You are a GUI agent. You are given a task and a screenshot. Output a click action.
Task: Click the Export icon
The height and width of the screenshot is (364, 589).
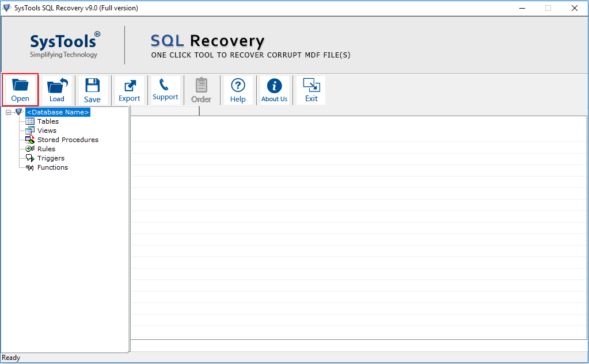pyautogui.click(x=129, y=89)
